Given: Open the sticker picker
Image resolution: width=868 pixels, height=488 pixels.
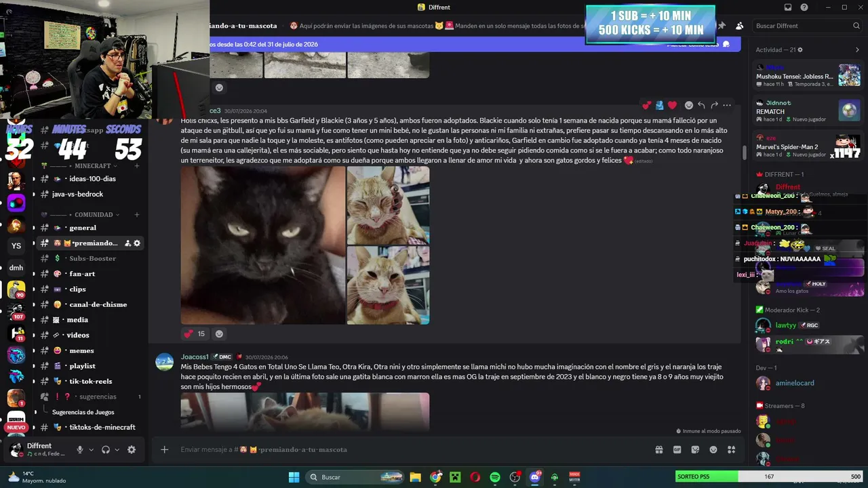Looking at the screenshot, I should click(x=695, y=449).
